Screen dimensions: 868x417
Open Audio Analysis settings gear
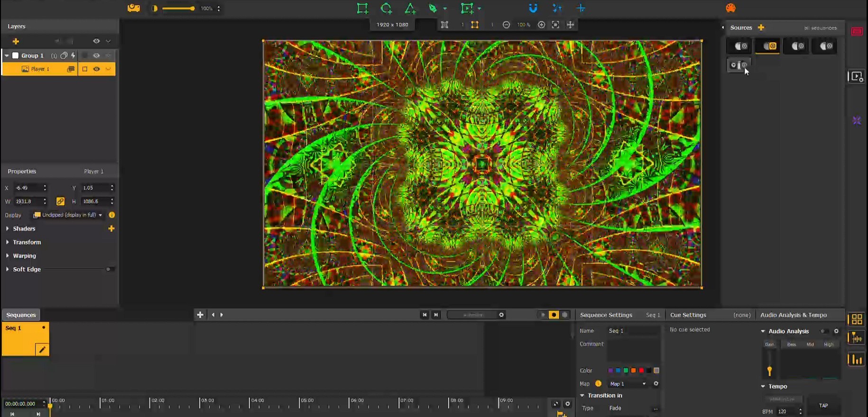point(836,331)
